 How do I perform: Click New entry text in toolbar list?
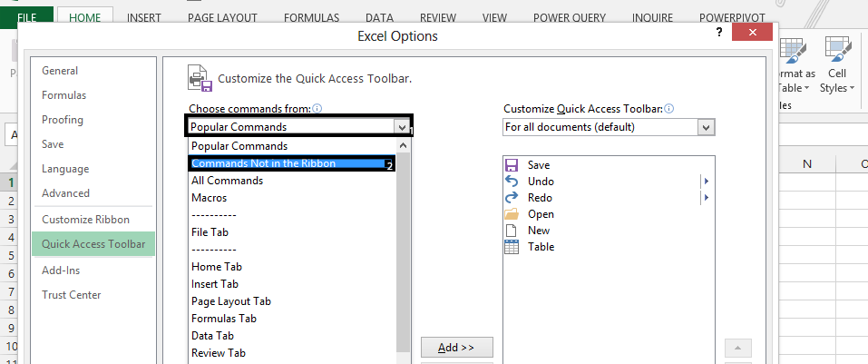pos(539,231)
